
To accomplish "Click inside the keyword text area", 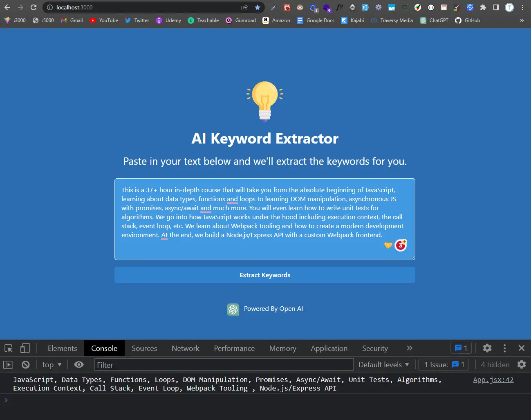I will pyautogui.click(x=265, y=219).
